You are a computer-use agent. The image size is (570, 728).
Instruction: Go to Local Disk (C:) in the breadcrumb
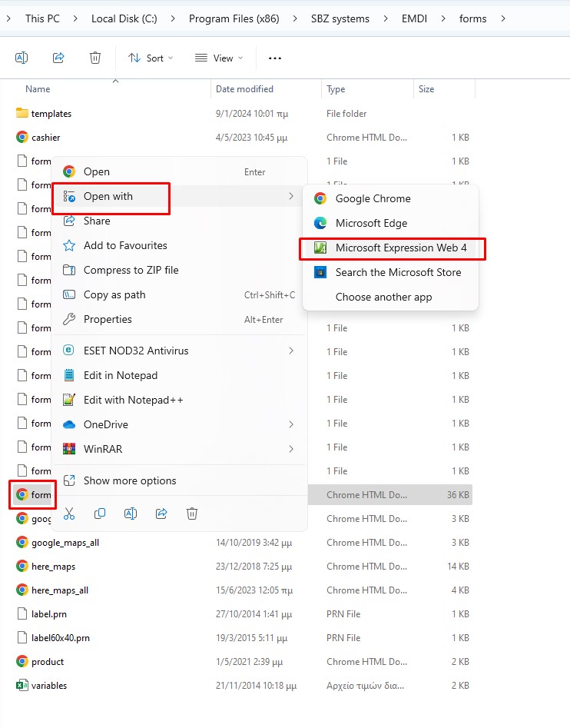click(x=124, y=18)
